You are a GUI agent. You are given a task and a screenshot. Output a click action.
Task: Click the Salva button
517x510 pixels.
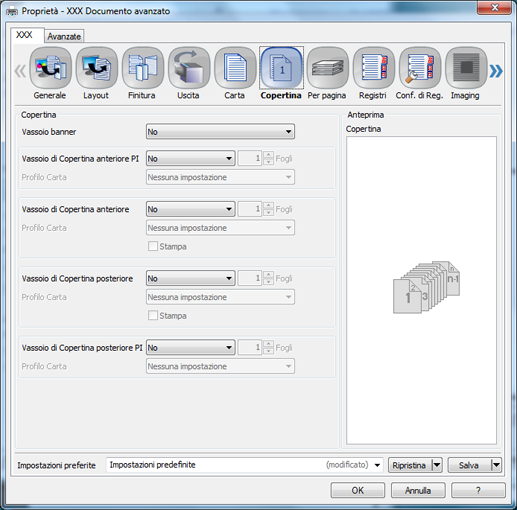pos(469,465)
